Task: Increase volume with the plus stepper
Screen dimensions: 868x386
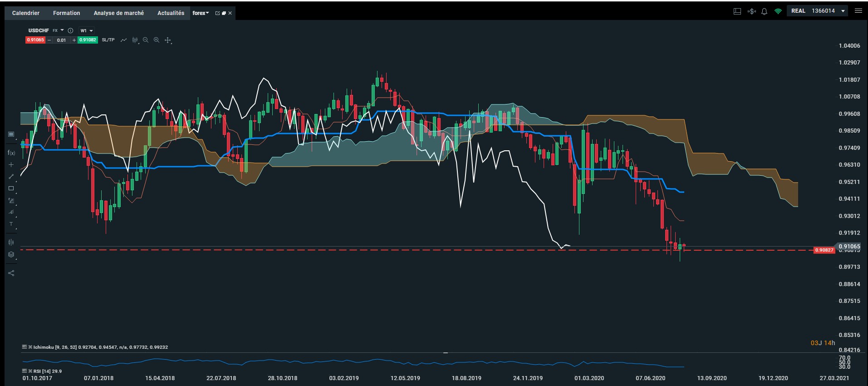Action: (x=74, y=40)
